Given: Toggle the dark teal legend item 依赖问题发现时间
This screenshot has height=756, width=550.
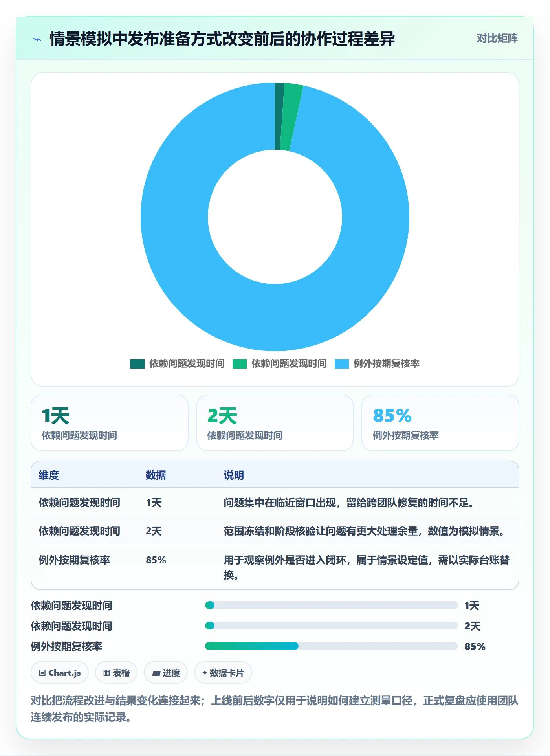Looking at the screenshot, I should [x=178, y=363].
